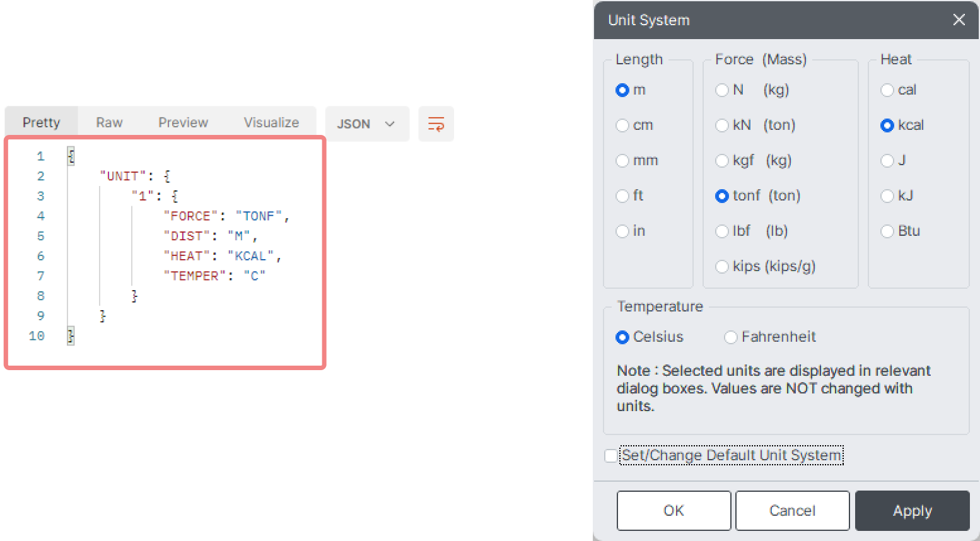Select Btu heat unit
980x541 pixels.
(x=887, y=231)
